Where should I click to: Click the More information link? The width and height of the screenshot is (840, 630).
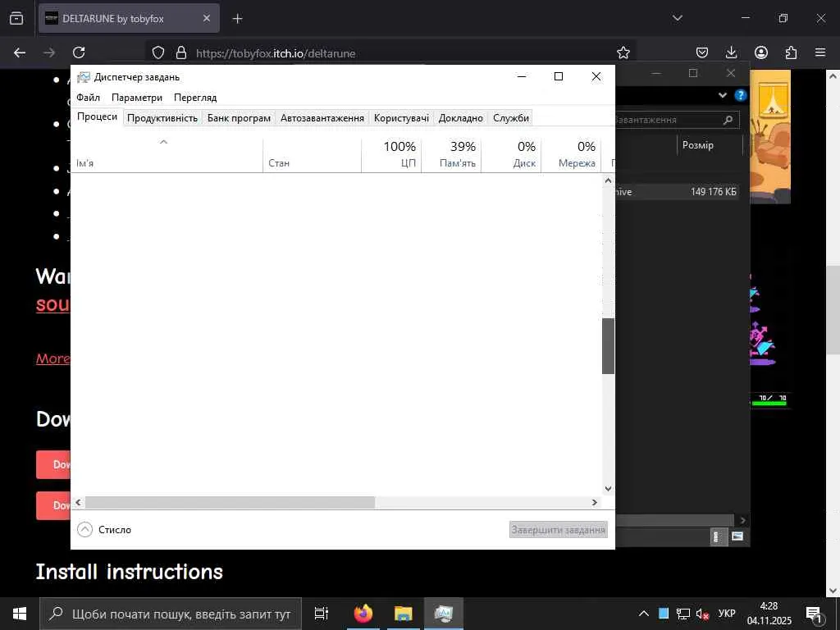(x=52, y=358)
